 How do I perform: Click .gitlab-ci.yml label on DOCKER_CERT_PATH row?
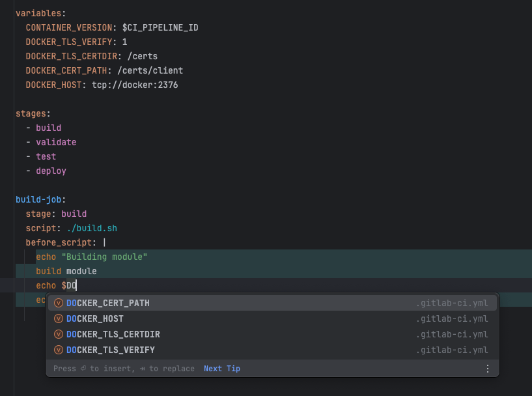point(453,303)
